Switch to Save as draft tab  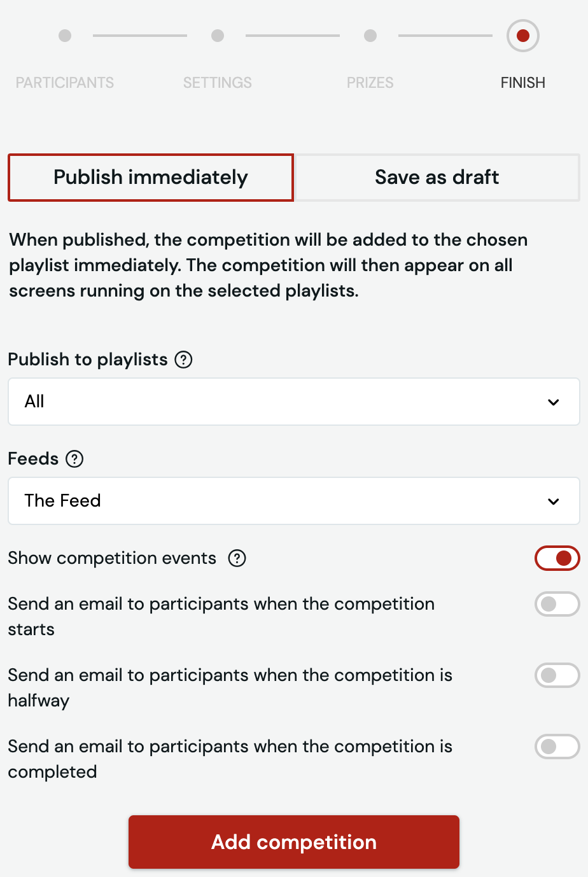coord(438,178)
